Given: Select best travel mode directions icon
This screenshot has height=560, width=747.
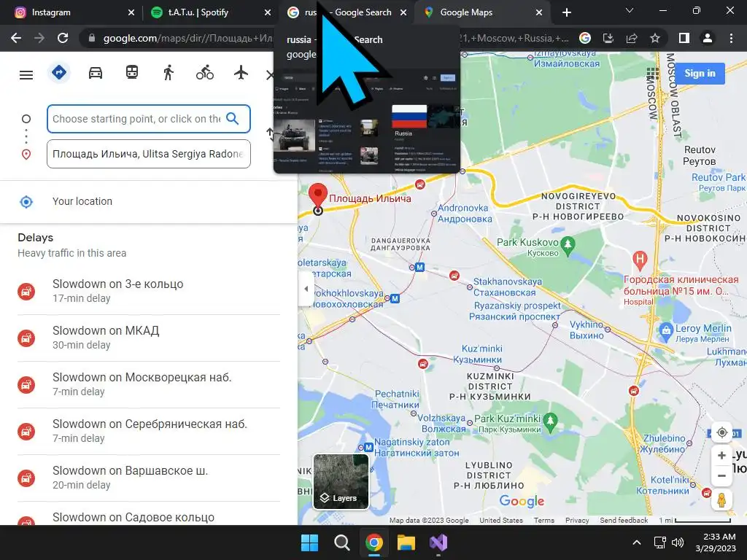Looking at the screenshot, I should click(x=59, y=73).
